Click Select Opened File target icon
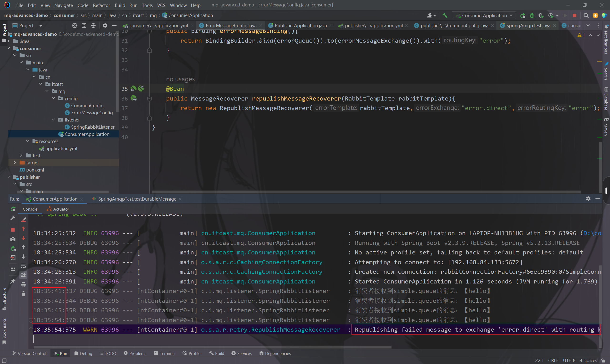The image size is (610, 364). point(75,25)
